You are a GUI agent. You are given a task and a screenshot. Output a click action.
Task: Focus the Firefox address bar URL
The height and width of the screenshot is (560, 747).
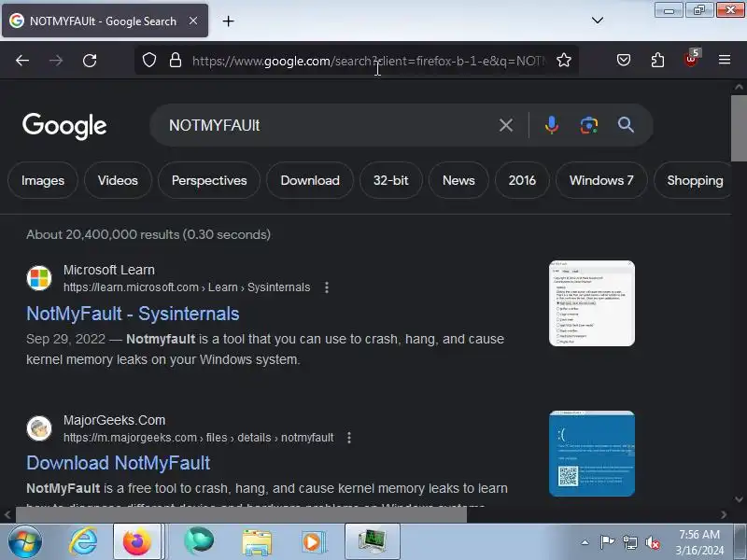369,61
